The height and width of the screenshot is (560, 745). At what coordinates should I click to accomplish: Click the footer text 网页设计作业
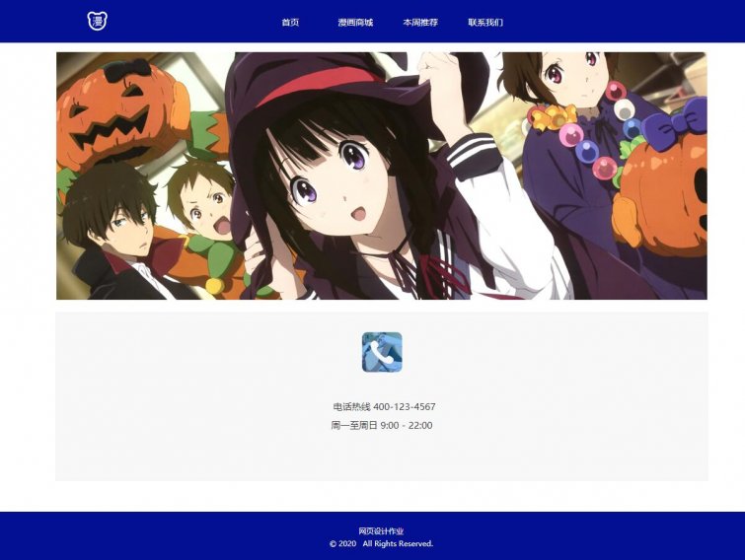pos(381,531)
